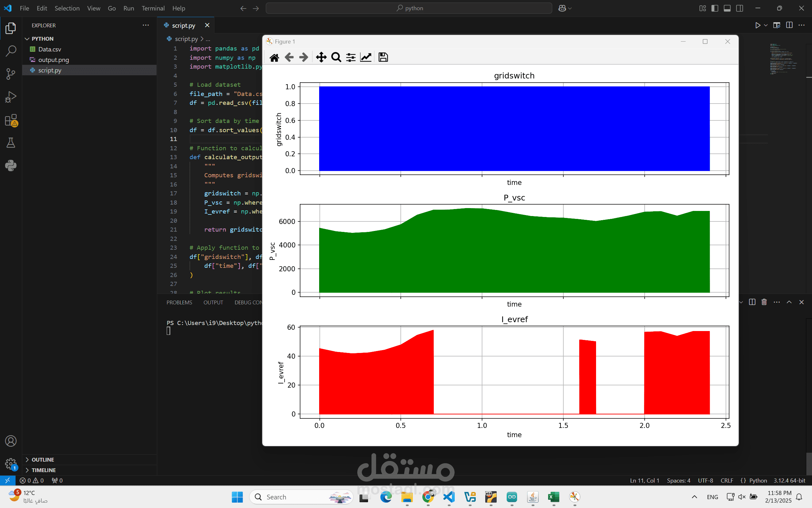
Task: Reset plot view with Home icon
Action: 274,58
